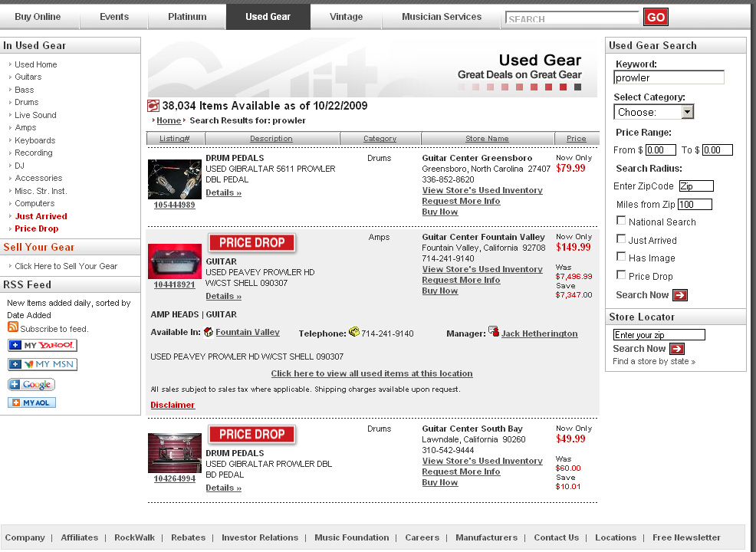756x552 pixels.
Task: Sort results by Price column
Action: (576, 138)
